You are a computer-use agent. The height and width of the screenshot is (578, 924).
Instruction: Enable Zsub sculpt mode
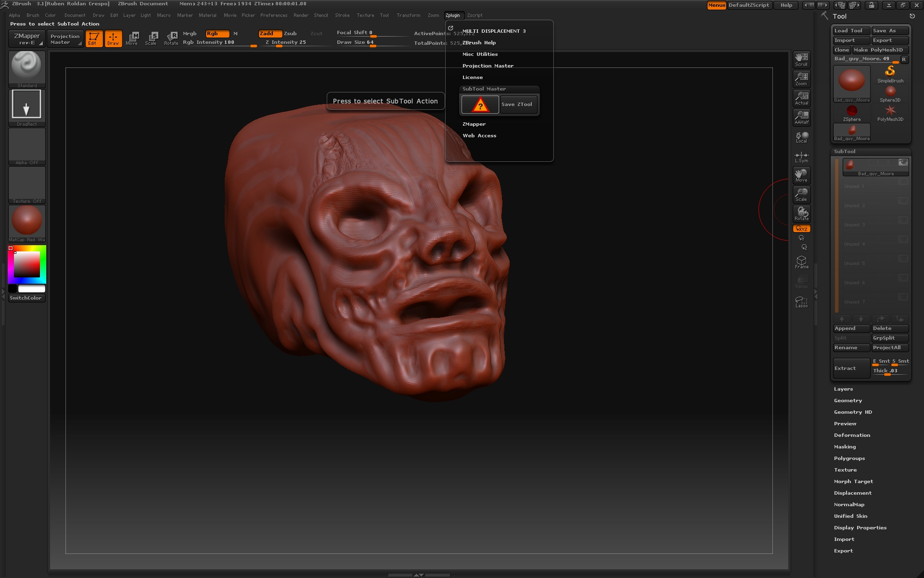(x=290, y=34)
